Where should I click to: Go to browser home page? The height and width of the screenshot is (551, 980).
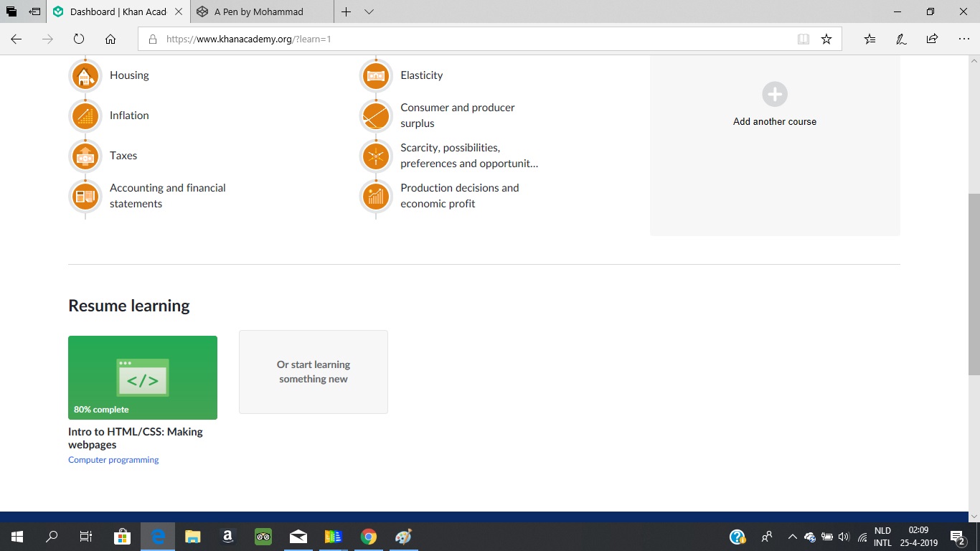110,39
